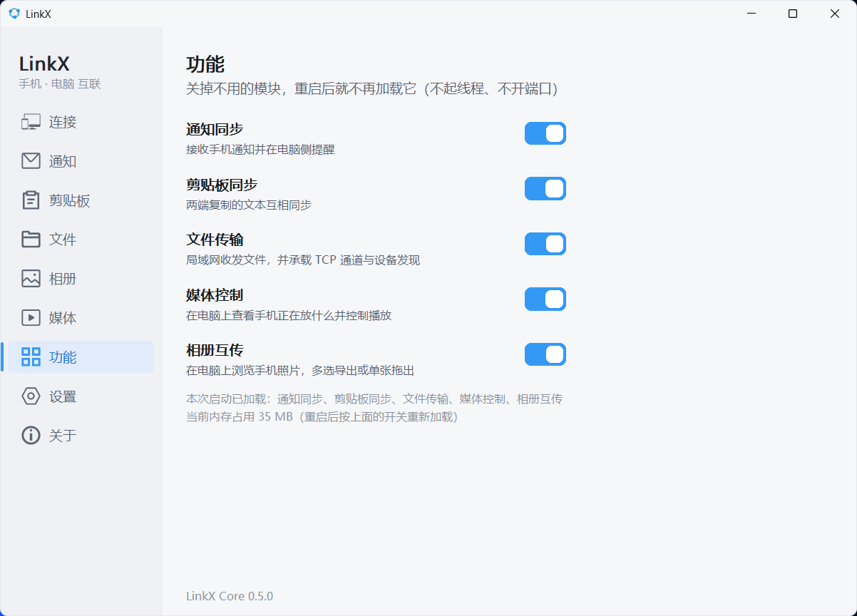
Task: Minimize the LinkX window
Action: click(750, 14)
